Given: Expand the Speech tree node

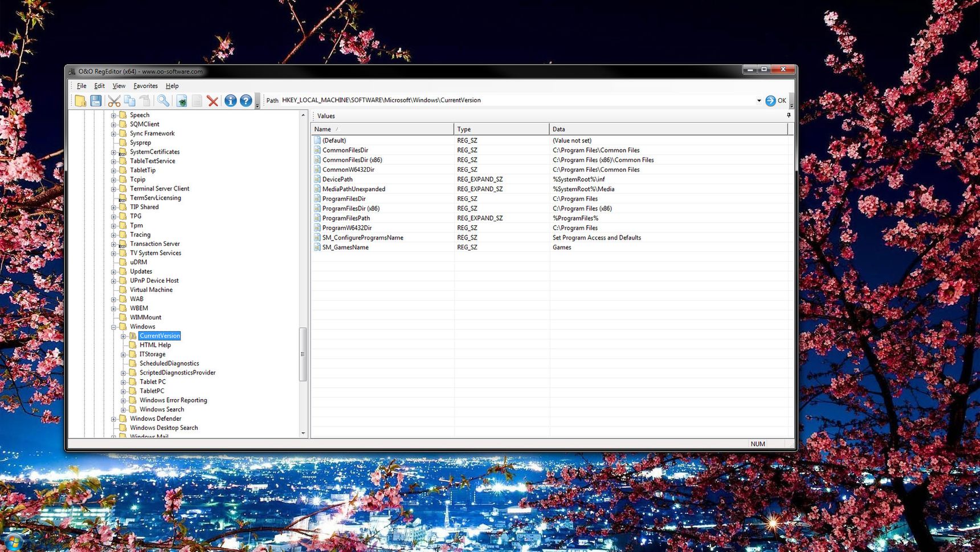Looking at the screenshot, I should click(x=113, y=115).
